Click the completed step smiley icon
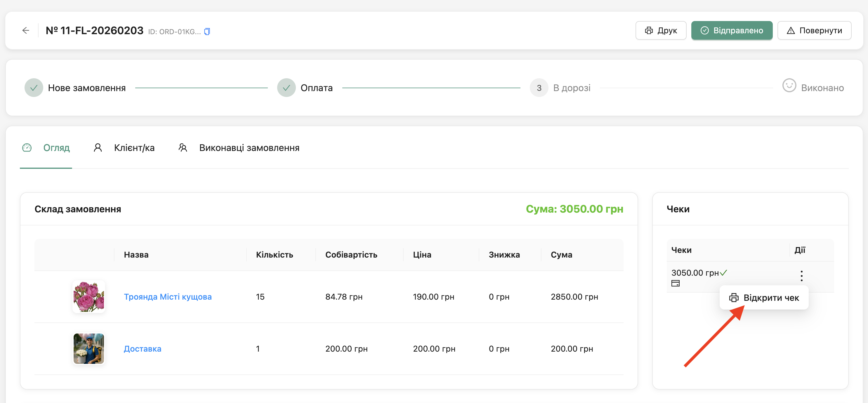 coord(789,86)
